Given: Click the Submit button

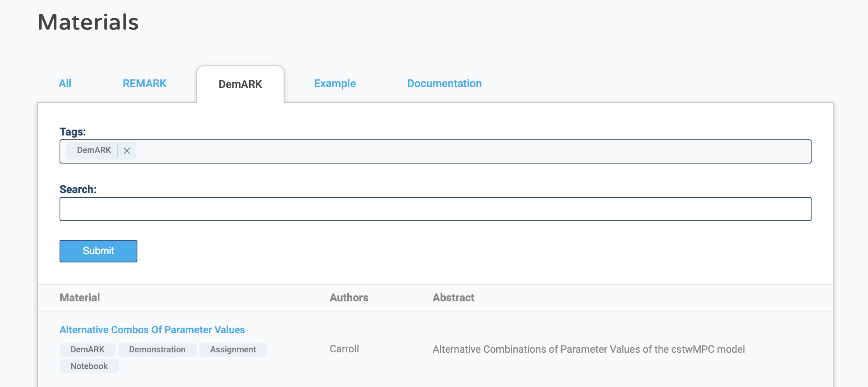Looking at the screenshot, I should coord(98,251).
